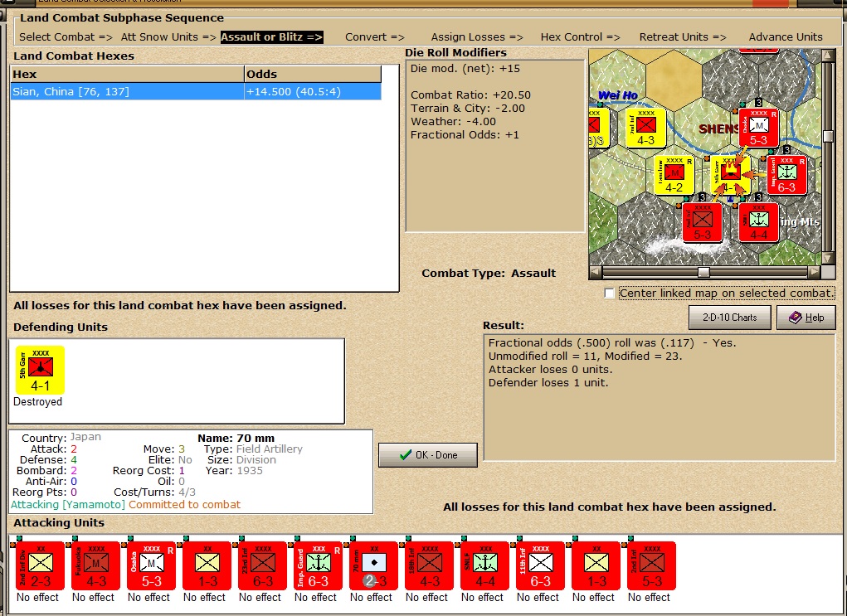847x616 pixels.
Task: Select the 2nd Inf Div 2-3 attacking unit
Action: tap(40, 565)
